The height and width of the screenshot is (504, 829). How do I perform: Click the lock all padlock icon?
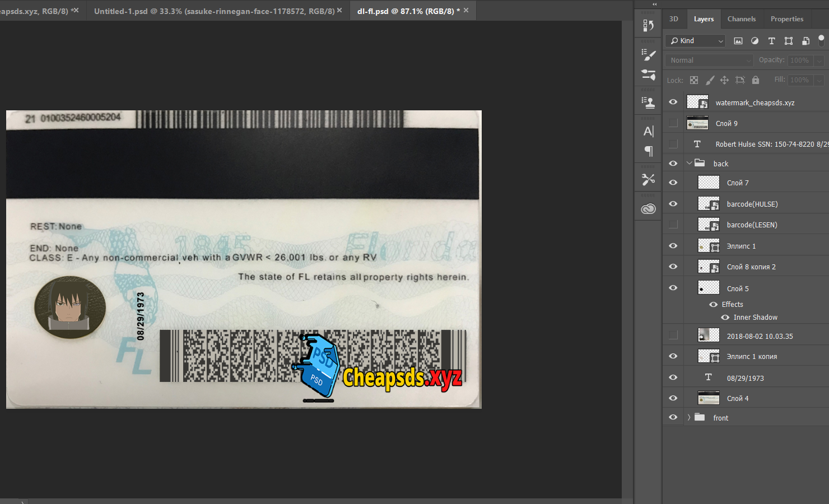tap(755, 80)
